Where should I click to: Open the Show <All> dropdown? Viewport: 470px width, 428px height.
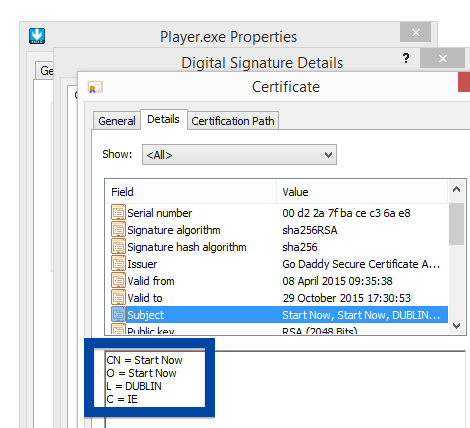click(x=239, y=155)
